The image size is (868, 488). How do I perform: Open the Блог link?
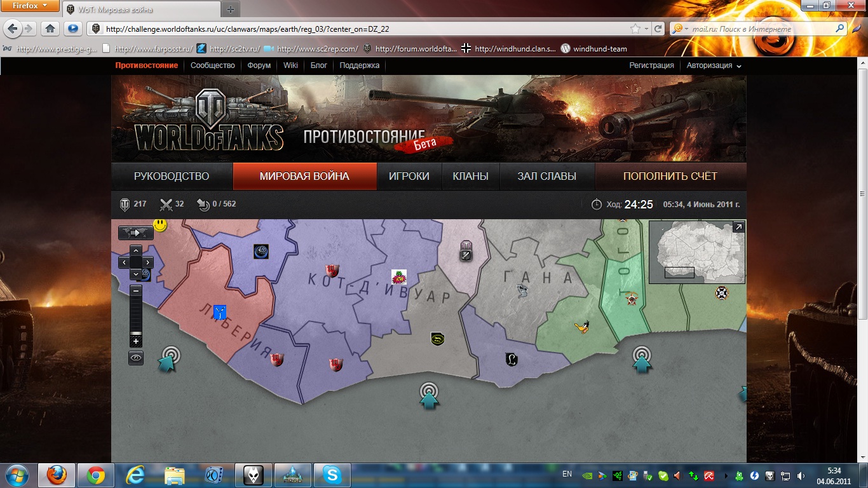[x=318, y=65]
